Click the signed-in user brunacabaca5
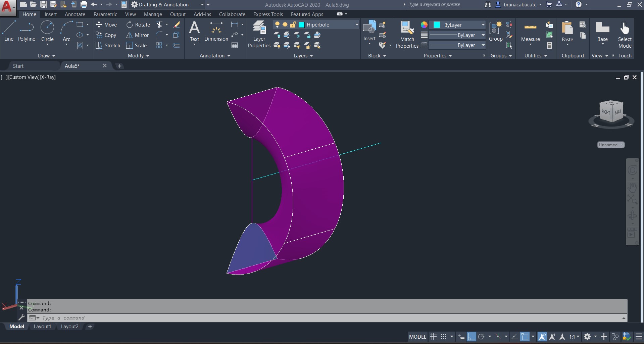Image resolution: width=644 pixels, height=344 pixels. 518,4
